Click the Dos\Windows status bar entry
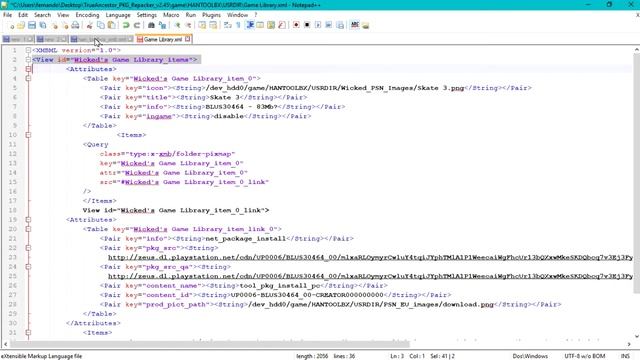This screenshot has width=640, height=360. (x=530, y=356)
